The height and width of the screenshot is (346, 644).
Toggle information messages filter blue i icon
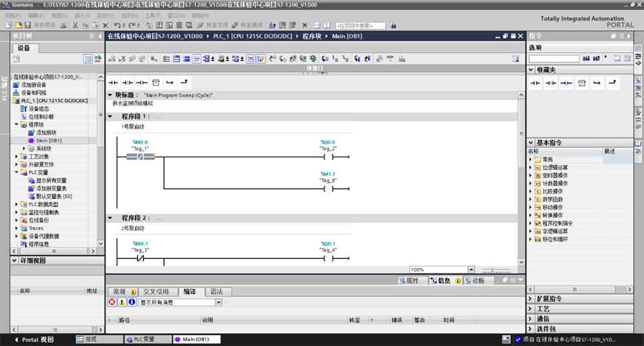[x=132, y=302]
